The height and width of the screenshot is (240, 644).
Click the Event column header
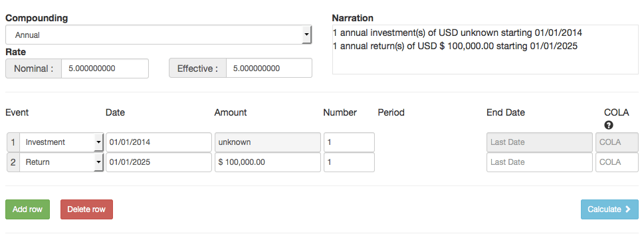(x=17, y=112)
